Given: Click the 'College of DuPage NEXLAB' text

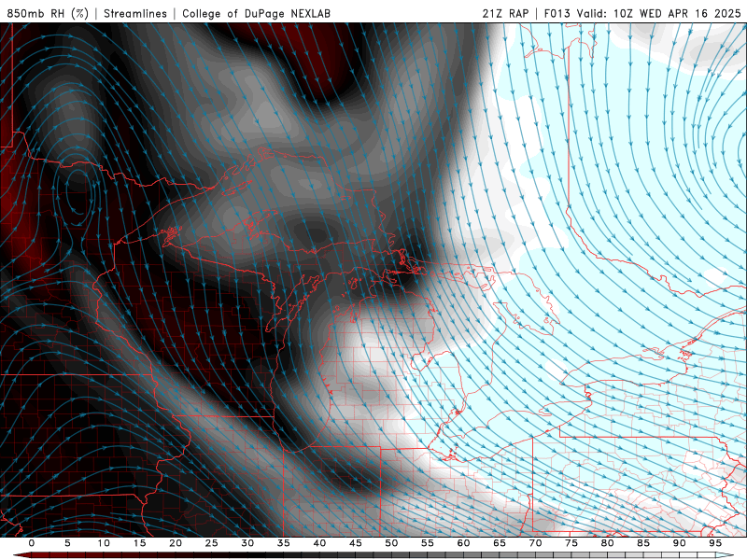Looking at the screenshot, I should point(256,13).
